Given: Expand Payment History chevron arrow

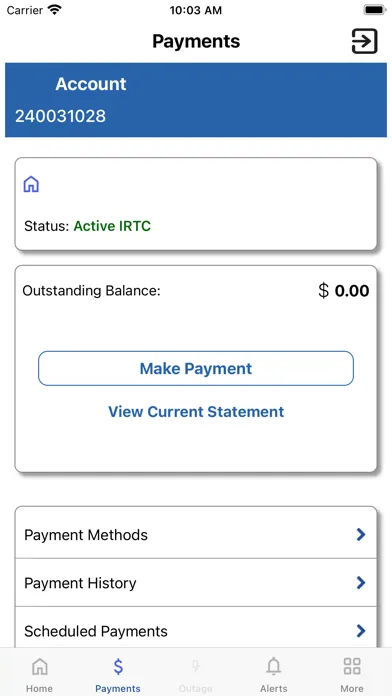Looking at the screenshot, I should (x=361, y=582).
